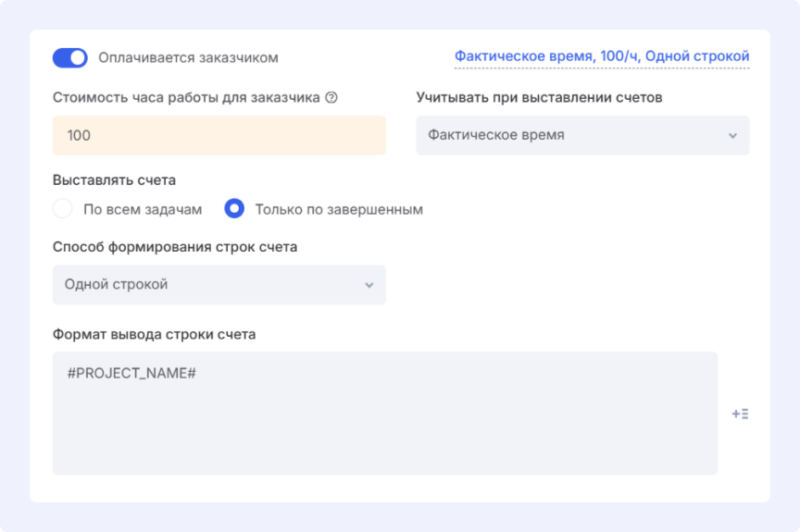This screenshot has width=800, height=532.
Task: Click the "Оплачивается заказчиком" toggle label
Action: (x=188, y=58)
